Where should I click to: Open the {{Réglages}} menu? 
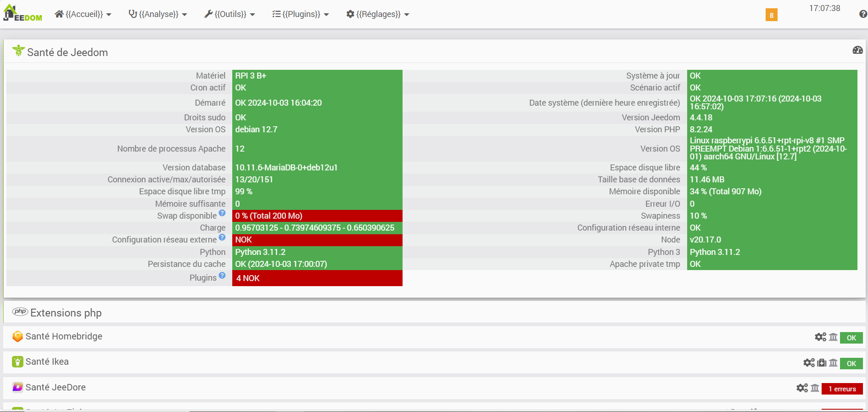[x=378, y=14]
